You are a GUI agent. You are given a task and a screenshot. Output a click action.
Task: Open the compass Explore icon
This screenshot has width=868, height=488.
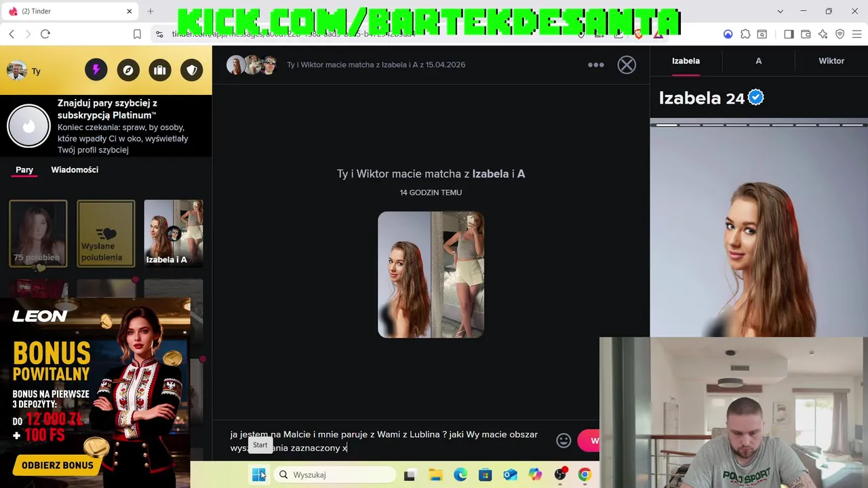coord(128,70)
